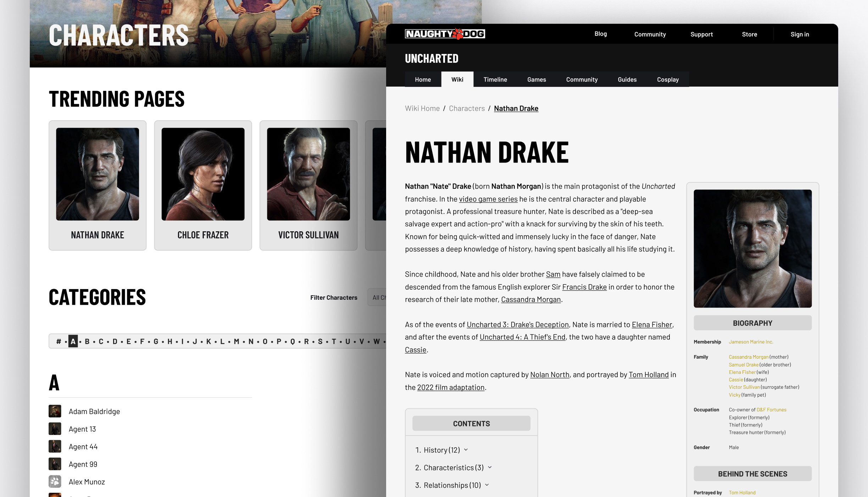Click the CONTENTS box header
Image resolution: width=868 pixels, height=497 pixels.
pyautogui.click(x=472, y=424)
